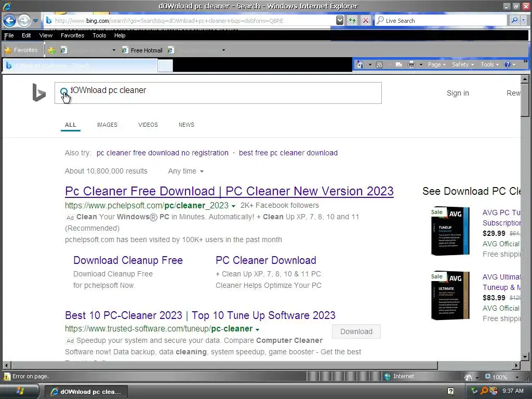Click Add to Favorites Bar star icon

[51, 50]
